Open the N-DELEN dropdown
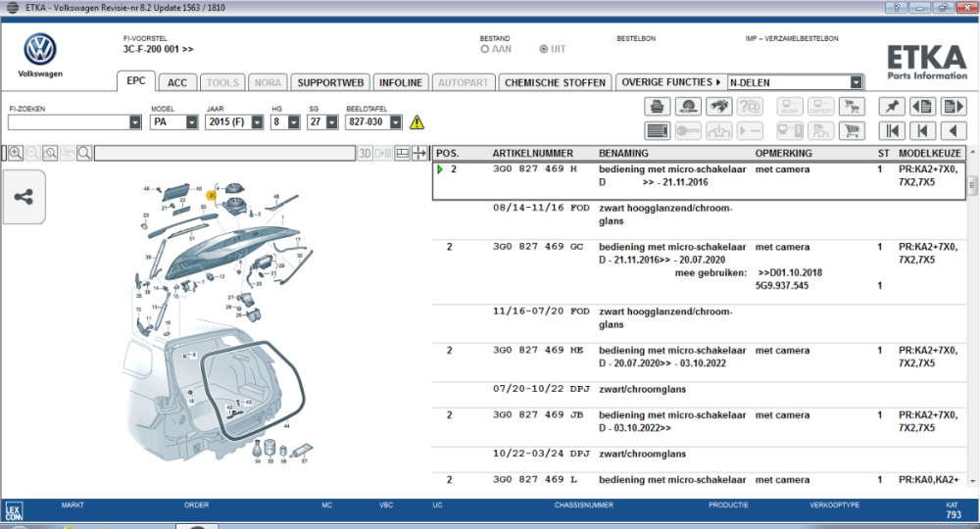 857,82
